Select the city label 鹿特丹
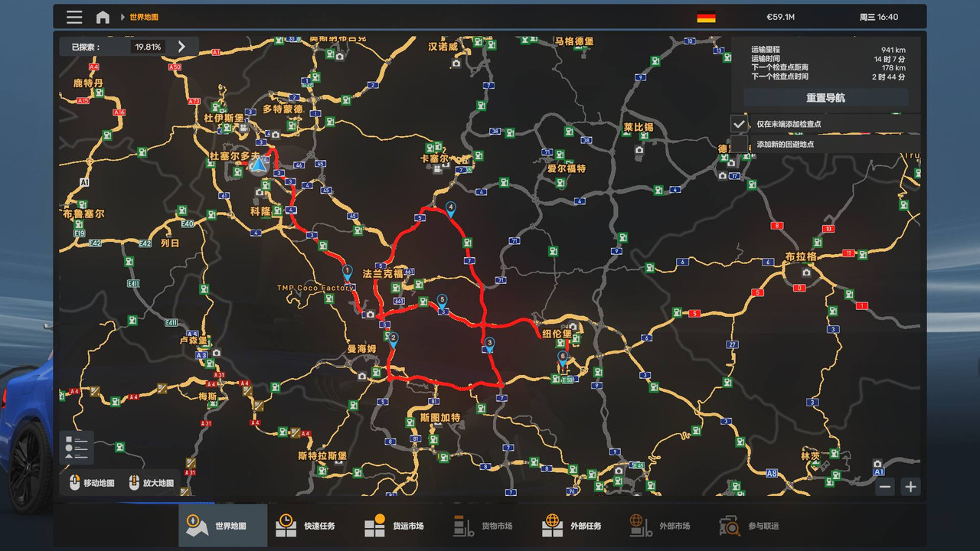Screen dimensions: 980x551 pos(88,83)
